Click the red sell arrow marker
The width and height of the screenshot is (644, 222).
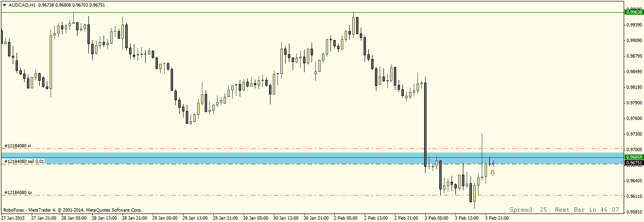coord(493,173)
